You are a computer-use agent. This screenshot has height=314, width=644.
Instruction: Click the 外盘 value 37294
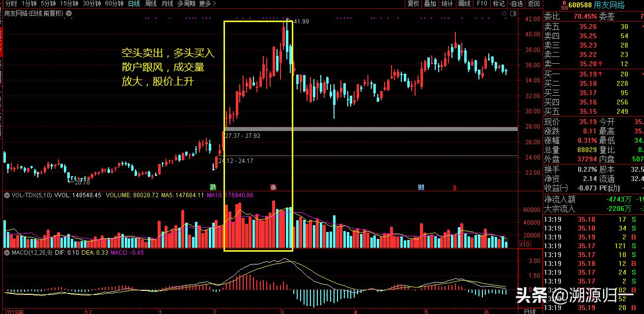click(587, 159)
